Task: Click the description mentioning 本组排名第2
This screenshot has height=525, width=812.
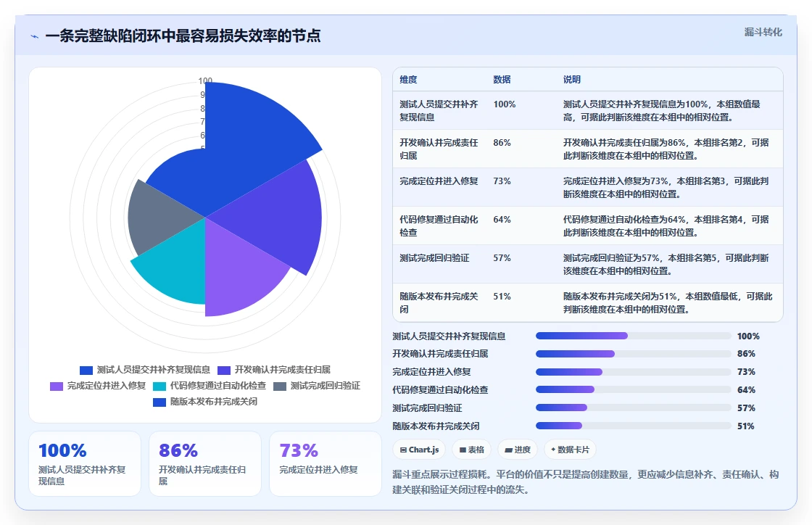Action: click(x=666, y=149)
